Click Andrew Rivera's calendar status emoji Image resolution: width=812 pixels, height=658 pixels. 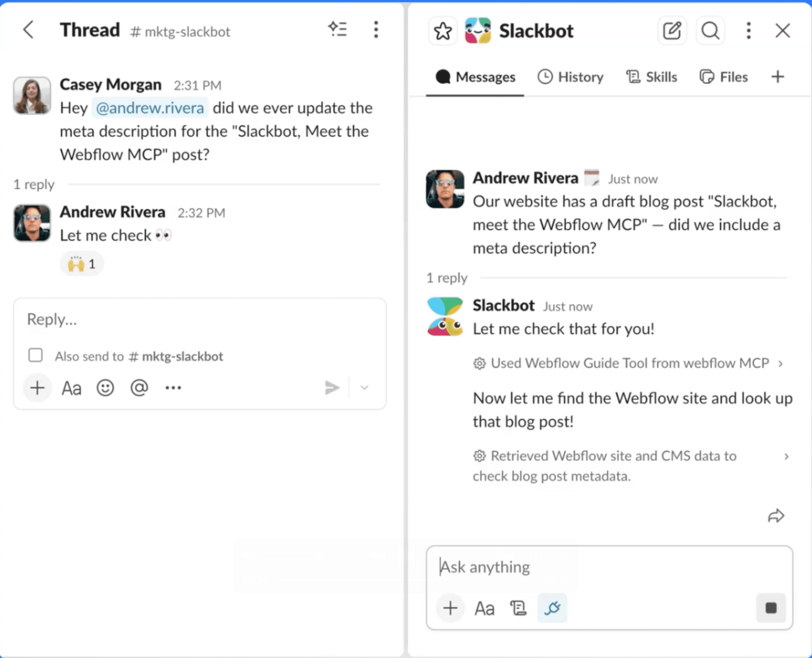591,177
